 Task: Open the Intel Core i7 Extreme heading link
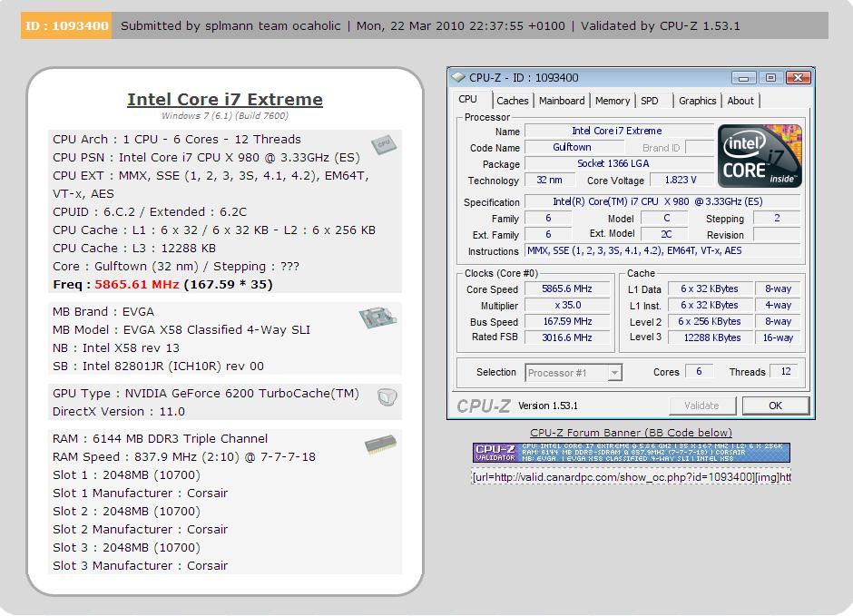(225, 100)
